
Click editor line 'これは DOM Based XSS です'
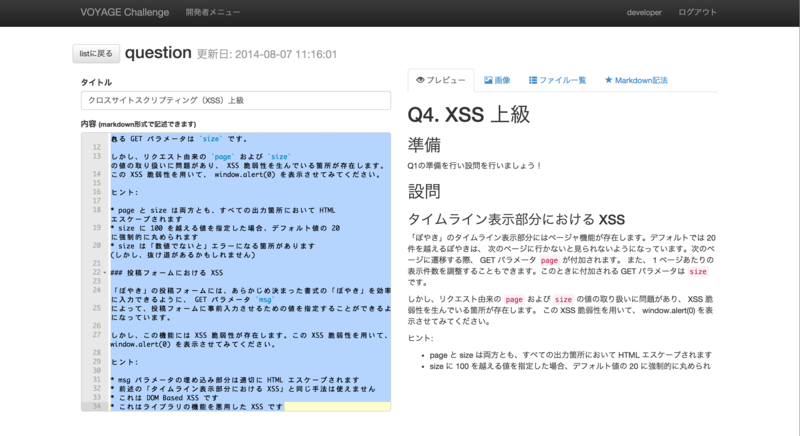tap(164, 397)
